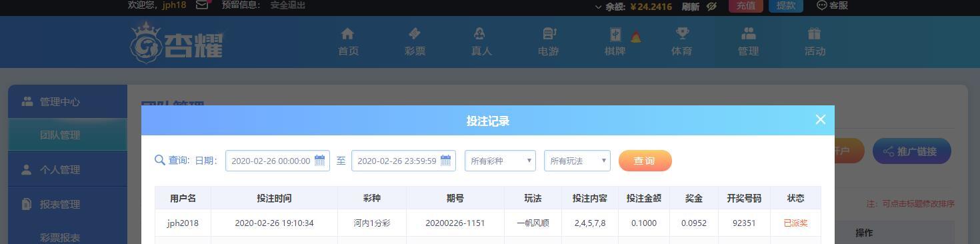Click bet amount 0.1000
980x244 pixels.
tap(643, 223)
